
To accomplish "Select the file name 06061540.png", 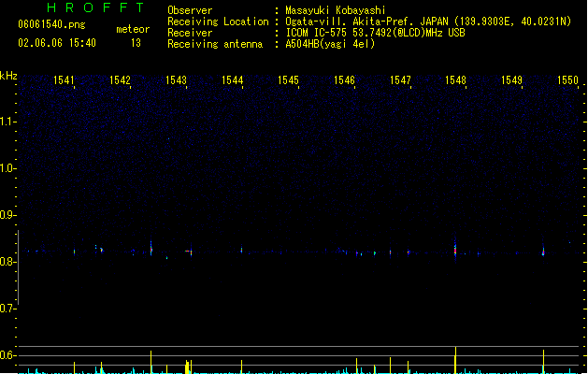I will [51, 24].
